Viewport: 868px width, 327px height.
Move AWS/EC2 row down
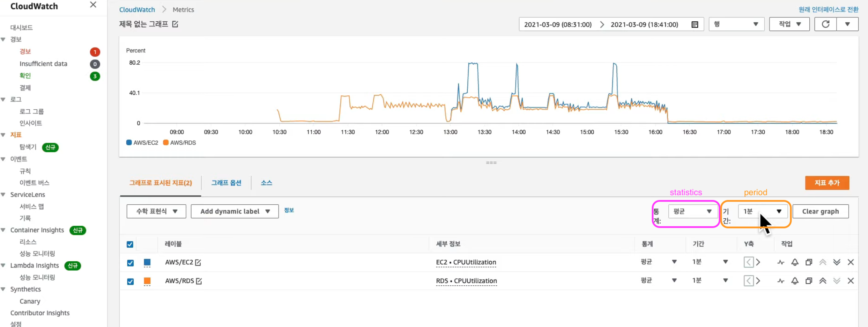[837, 262]
